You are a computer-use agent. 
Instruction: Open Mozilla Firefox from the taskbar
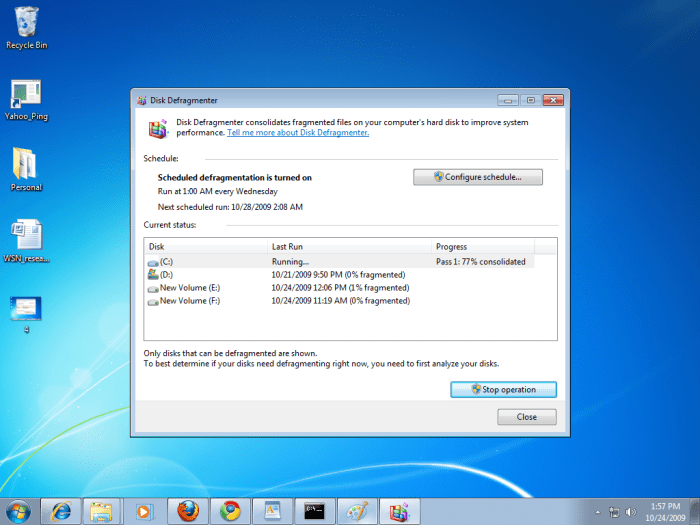(x=188, y=510)
